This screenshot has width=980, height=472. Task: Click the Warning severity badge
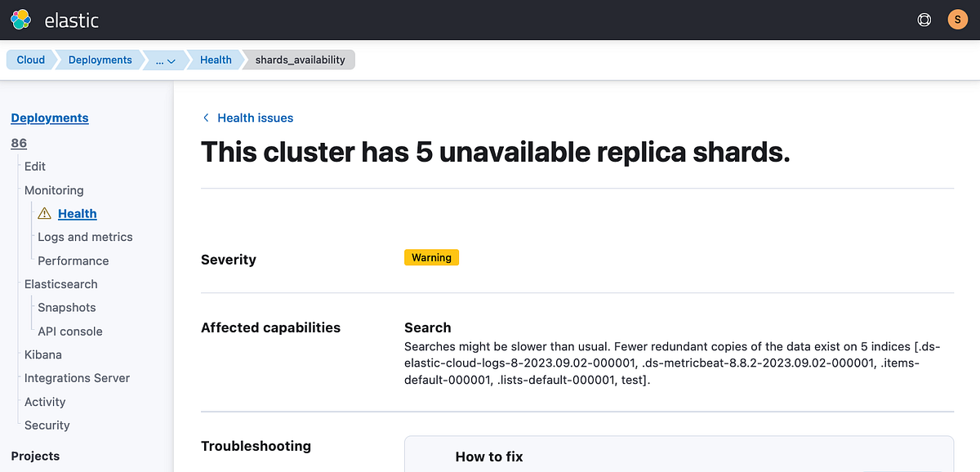[431, 256]
